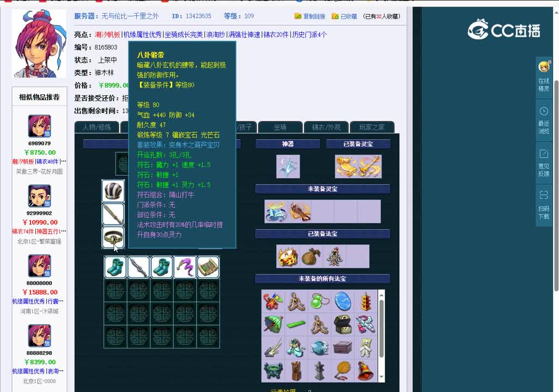
Task: Click the silver blade inventory item
Action: [x=138, y=267]
